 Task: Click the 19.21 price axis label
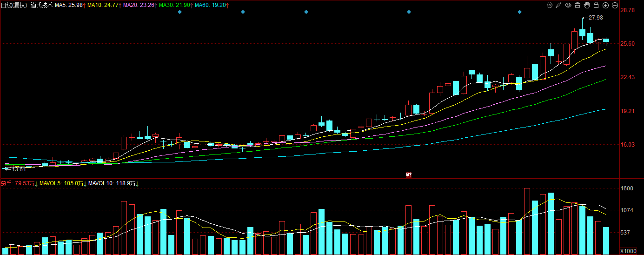628,111
